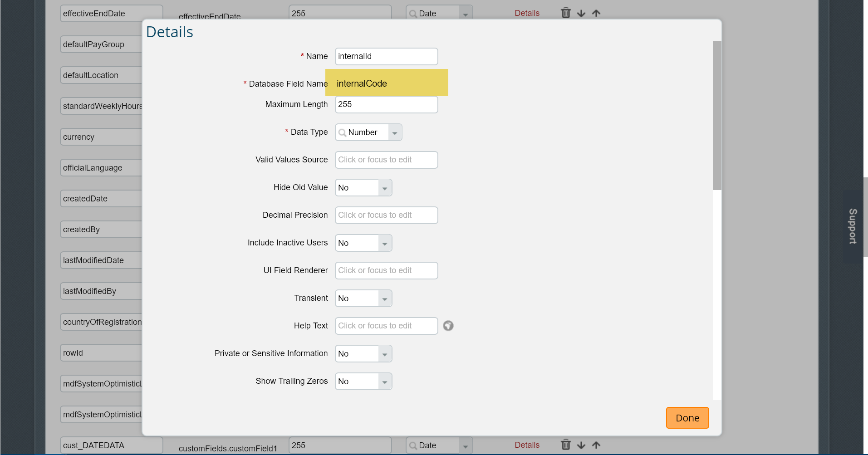
Task: Select the lastModifiedDate field
Action: [101, 260]
